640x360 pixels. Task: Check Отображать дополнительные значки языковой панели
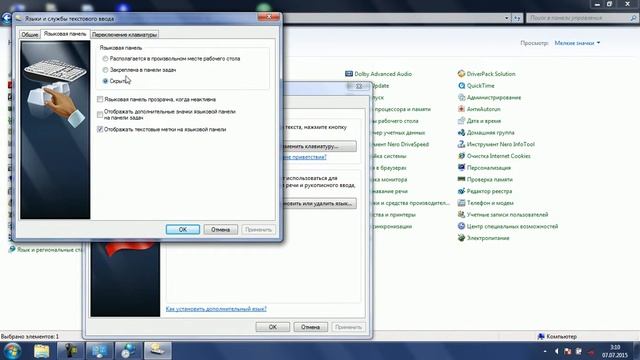(x=167, y=114)
